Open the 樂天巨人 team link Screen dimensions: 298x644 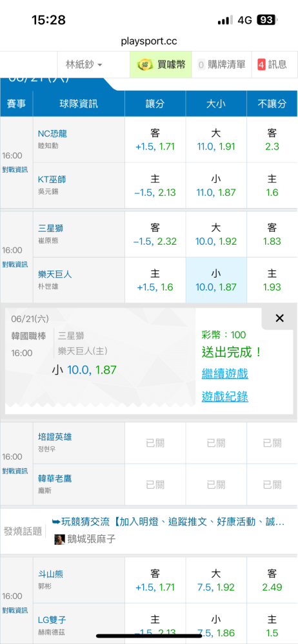click(x=55, y=275)
